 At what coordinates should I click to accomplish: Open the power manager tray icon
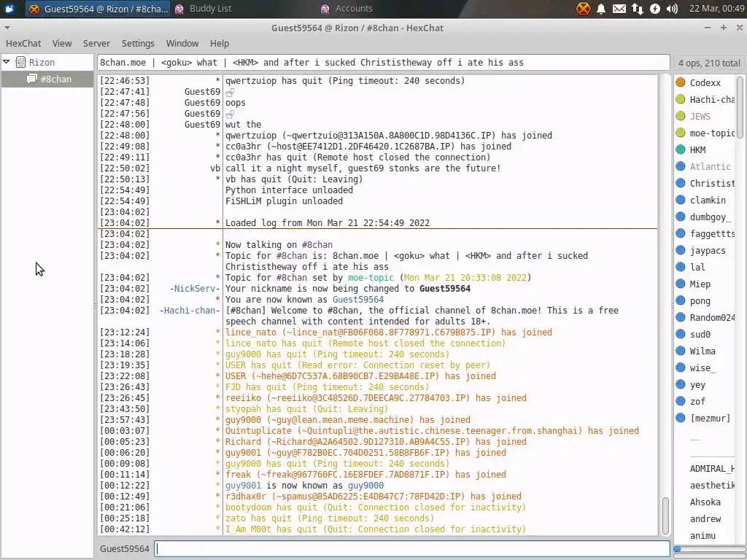click(x=655, y=9)
